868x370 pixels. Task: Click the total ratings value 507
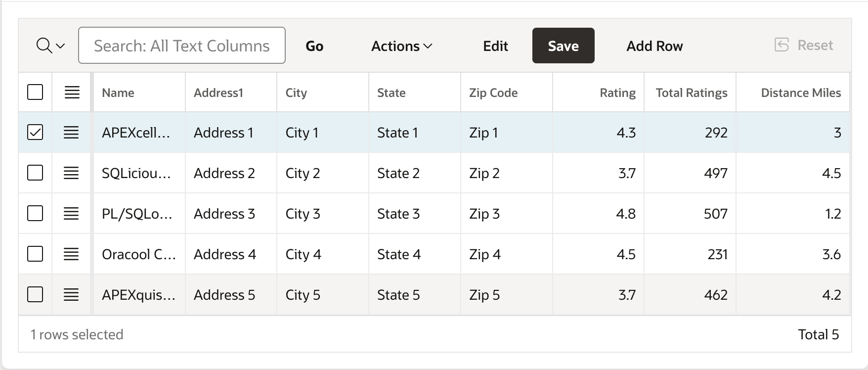tap(716, 214)
